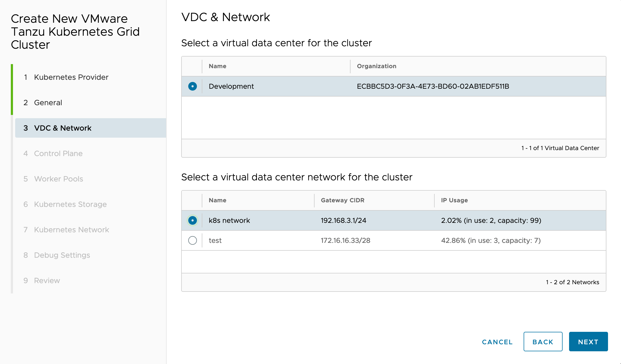Viewport: 621px width, 364px height.
Task: Choose the test network radio button
Action: tap(192, 240)
